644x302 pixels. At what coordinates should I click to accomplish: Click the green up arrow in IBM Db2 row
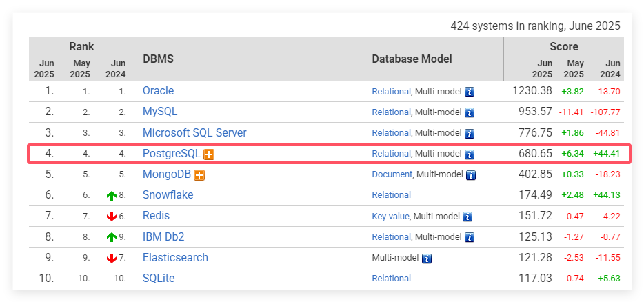112,237
